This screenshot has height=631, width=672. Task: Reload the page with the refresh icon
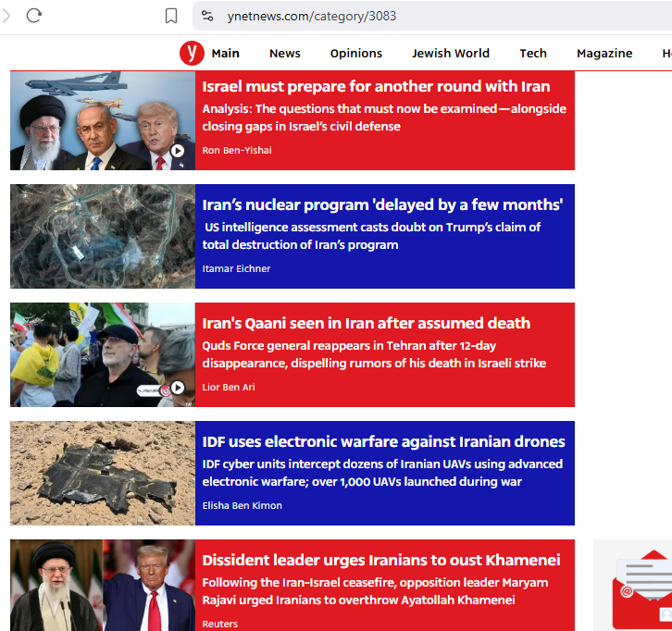tap(34, 16)
